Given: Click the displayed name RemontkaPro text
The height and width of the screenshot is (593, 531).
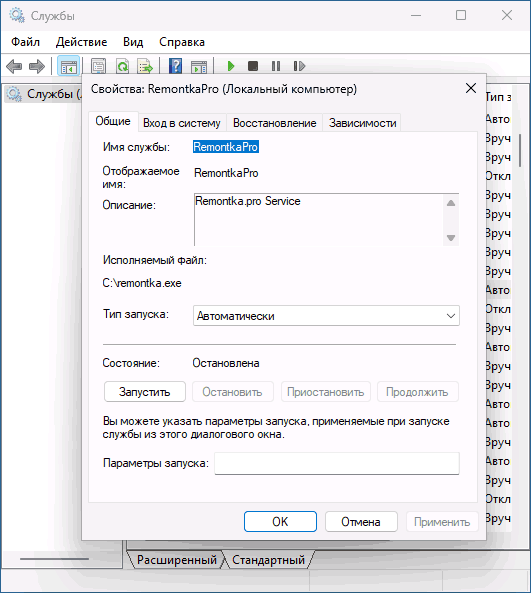Looking at the screenshot, I should (x=226, y=173).
